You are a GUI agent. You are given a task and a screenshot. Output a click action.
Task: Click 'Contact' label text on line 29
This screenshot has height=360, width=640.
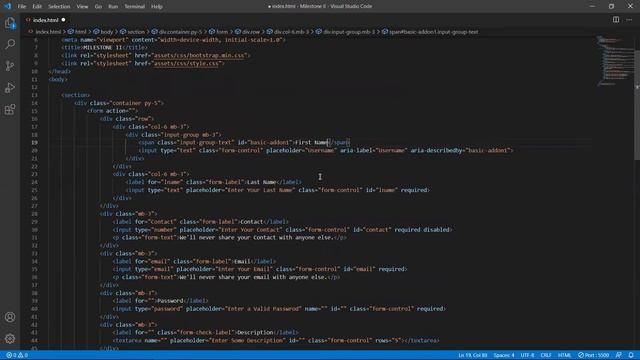coord(251,222)
